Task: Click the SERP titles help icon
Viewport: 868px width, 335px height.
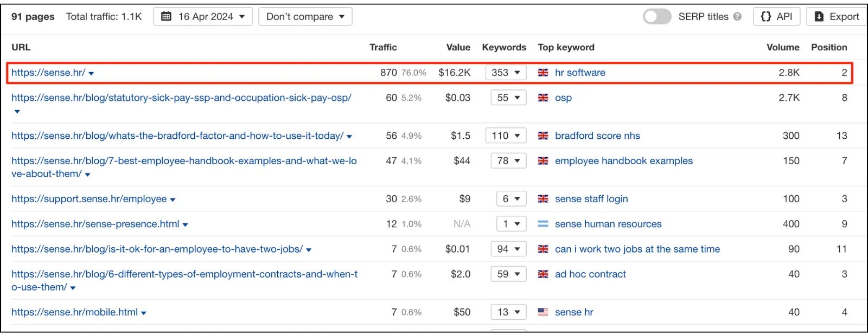Action: [x=737, y=17]
